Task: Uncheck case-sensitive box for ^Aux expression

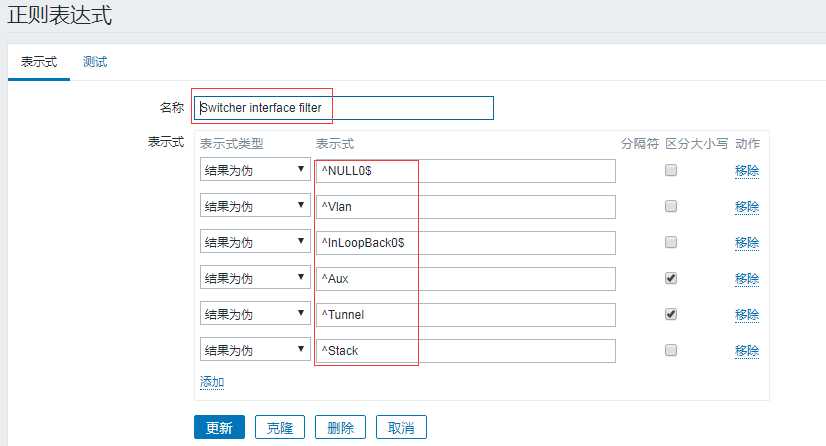Action: click(x=671, y=278)
